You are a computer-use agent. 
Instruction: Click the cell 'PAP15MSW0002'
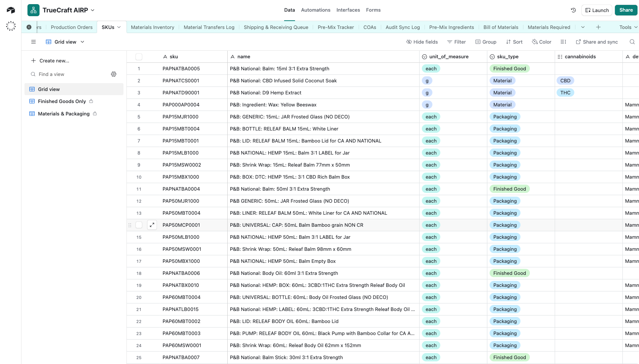coord(182,165)
